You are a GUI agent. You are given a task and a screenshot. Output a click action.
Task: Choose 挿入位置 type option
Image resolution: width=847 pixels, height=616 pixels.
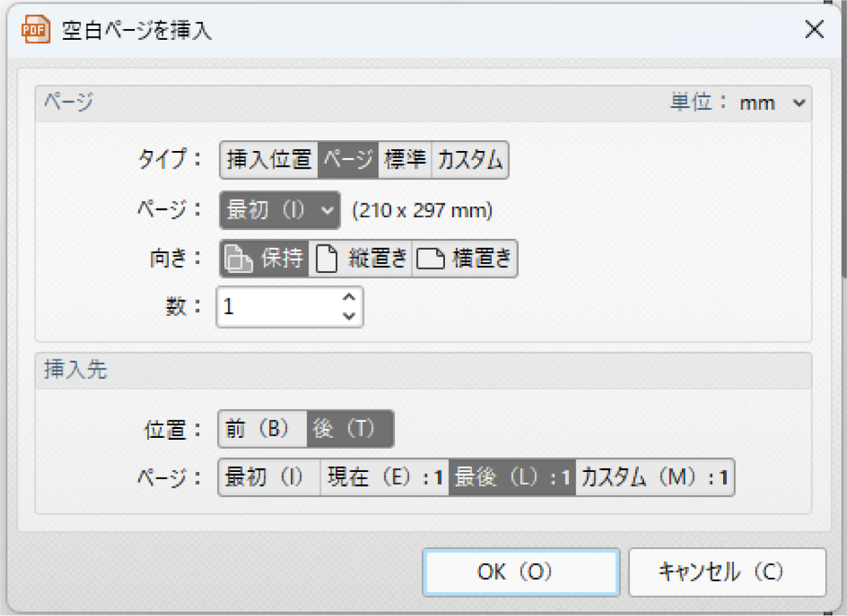[x=269, y=160]
